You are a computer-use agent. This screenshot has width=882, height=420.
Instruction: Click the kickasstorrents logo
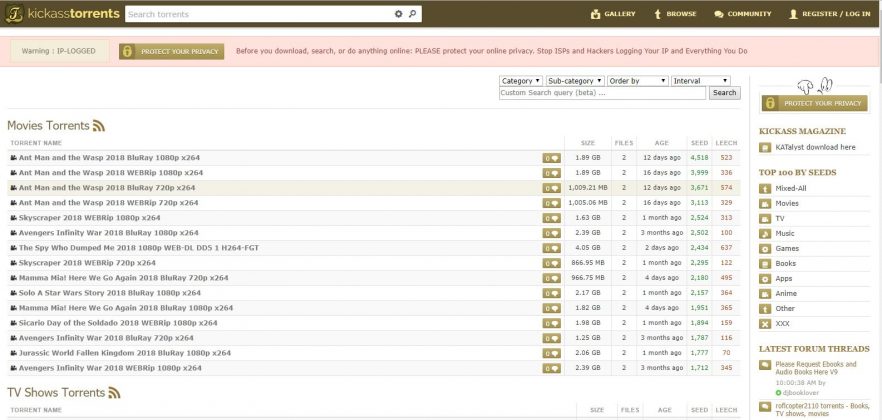click(62, 14)
